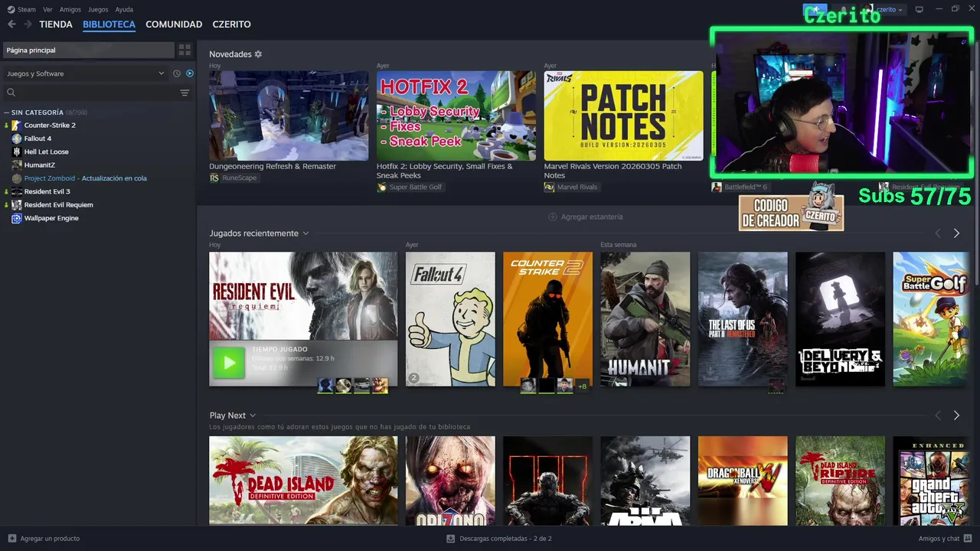Image resolution: width=980 pixels, height=551 pixels.
Task: Open The Last of Us Part II cover
Action: pos(743,319)
